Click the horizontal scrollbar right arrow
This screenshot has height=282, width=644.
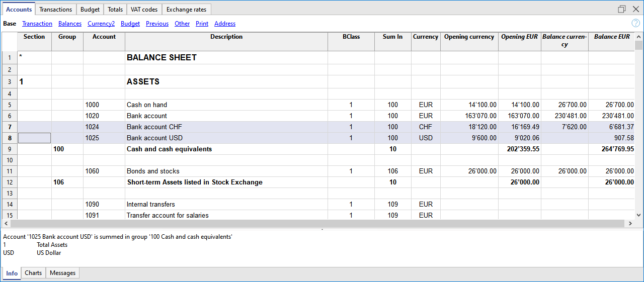pyautogui.click(x=630, y=223)
